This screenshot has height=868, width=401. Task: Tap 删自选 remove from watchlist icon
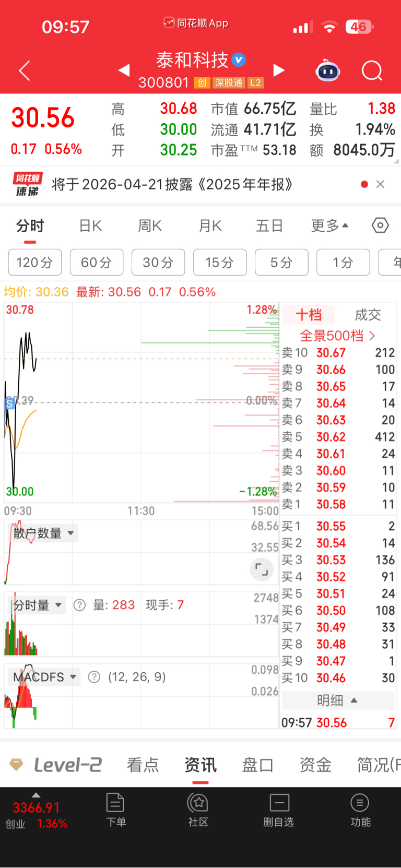pyautogui.click(x=279, y=810)
